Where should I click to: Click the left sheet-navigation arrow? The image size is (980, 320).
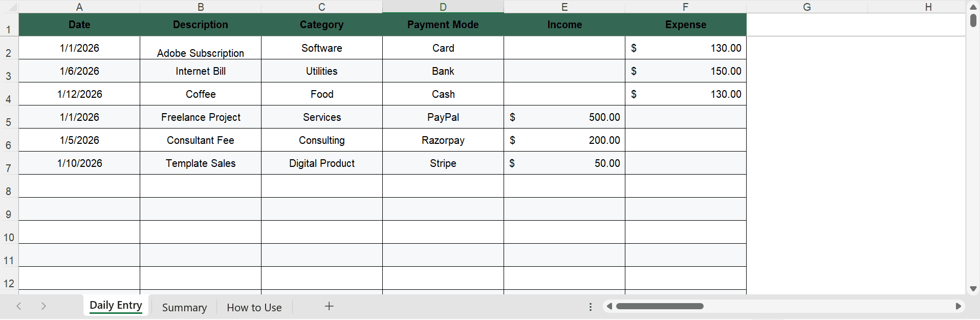pos(19,306)
